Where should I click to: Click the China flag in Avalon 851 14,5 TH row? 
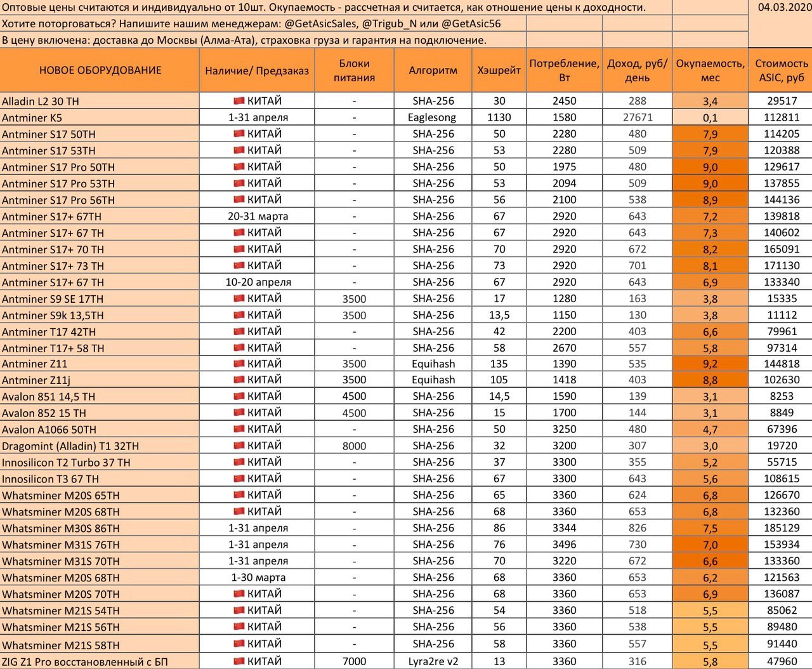[x=239, y=397]
